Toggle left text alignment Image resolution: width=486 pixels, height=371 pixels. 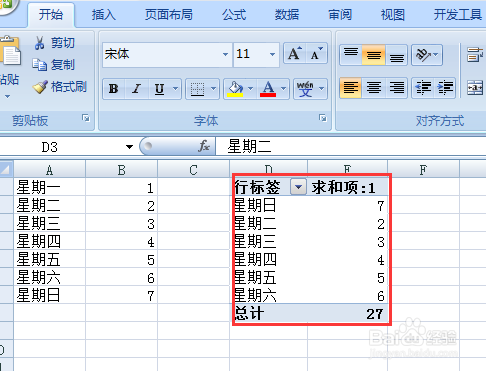pos(351,88)
